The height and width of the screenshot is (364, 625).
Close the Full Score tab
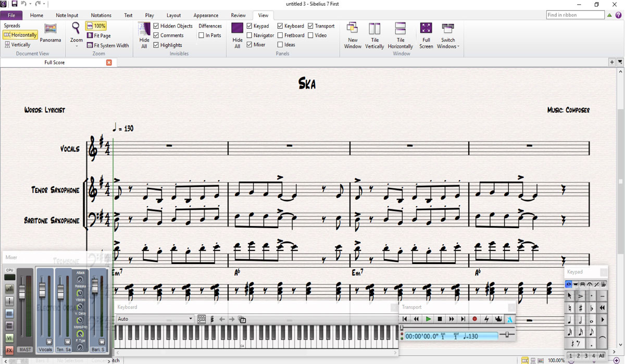(x=109, y=62)
